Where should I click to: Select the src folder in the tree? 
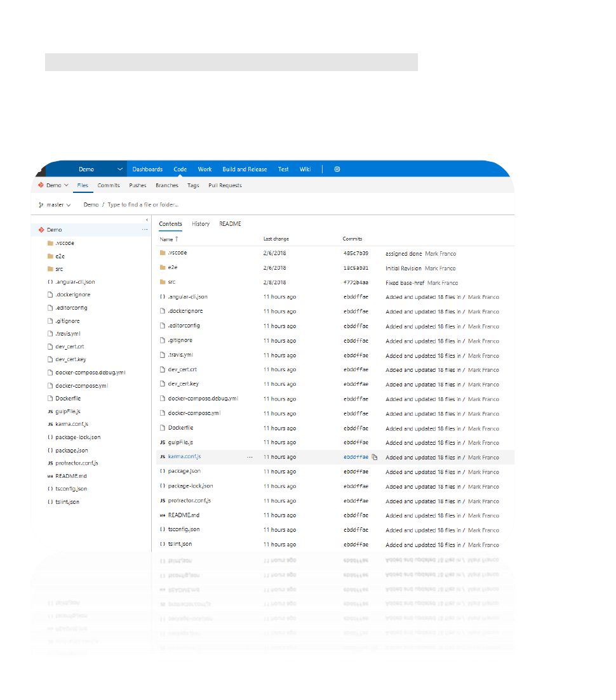pos(59,269)
